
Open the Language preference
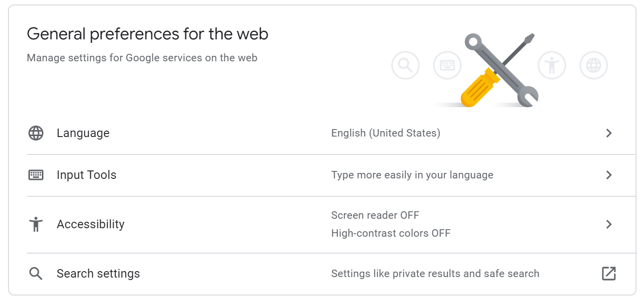322,133
